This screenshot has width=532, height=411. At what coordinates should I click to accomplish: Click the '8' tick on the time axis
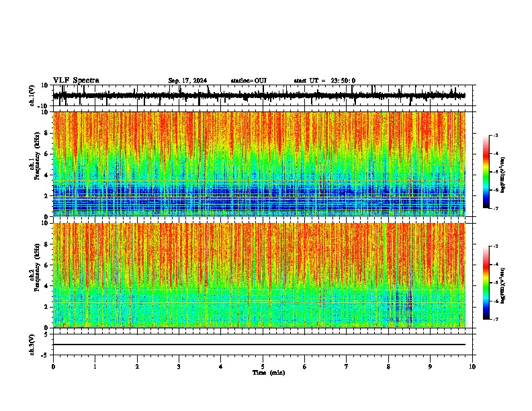388,367
